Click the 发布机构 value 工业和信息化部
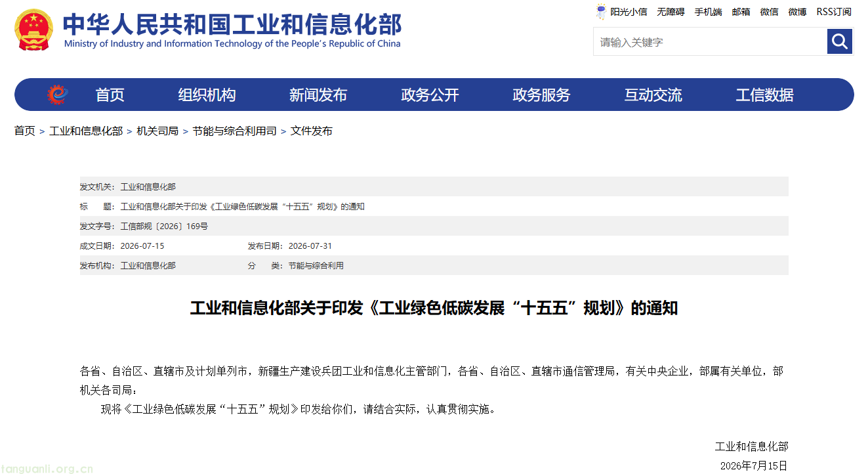868x474 pixels. 148,266
